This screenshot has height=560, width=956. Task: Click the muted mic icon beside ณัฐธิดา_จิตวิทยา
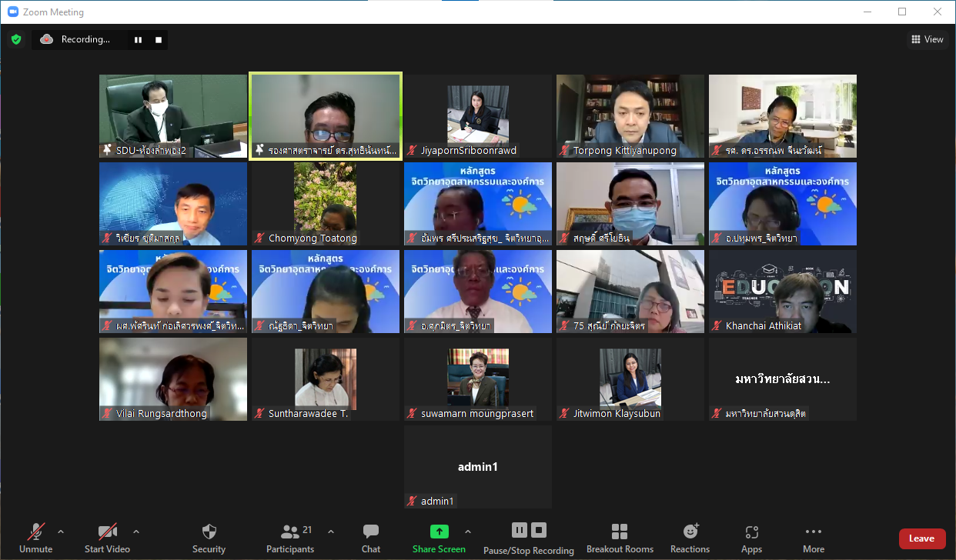click(x=260, y=326)
